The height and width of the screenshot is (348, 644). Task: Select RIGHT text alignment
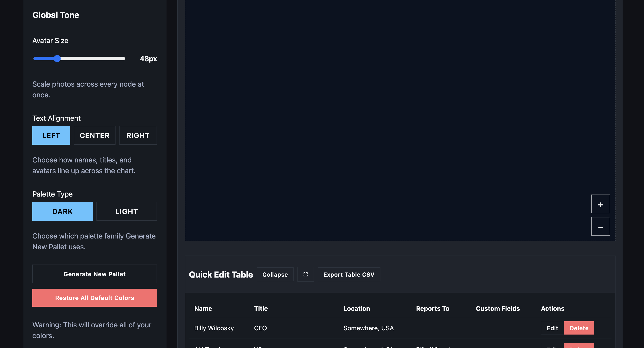[138, 135]
